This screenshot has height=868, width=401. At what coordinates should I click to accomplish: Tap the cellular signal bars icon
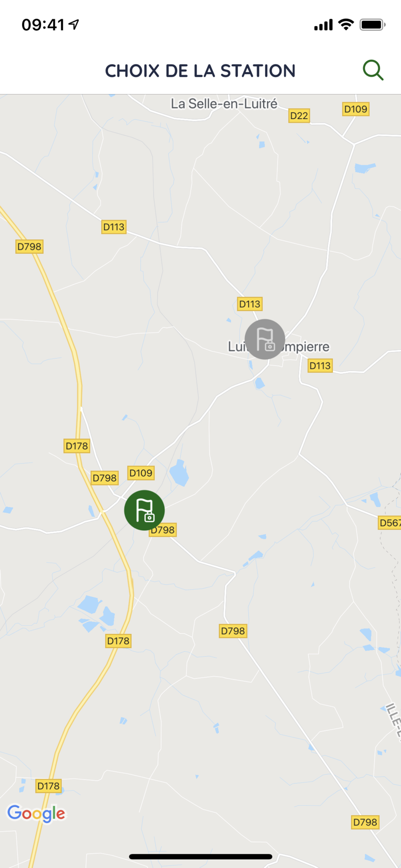[x=323, y=25]
